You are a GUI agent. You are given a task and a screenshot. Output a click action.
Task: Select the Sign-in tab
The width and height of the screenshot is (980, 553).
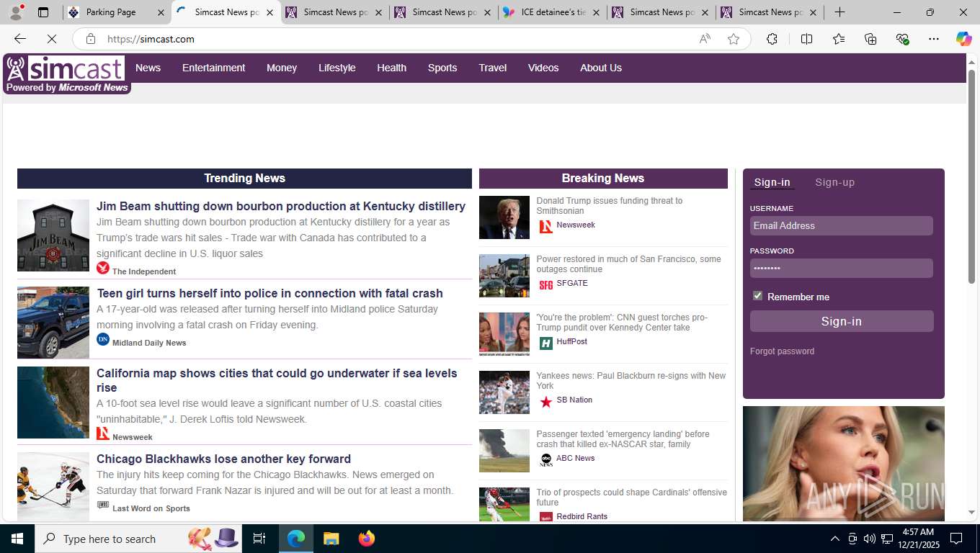pyautogui.click(x=772, y=182)
